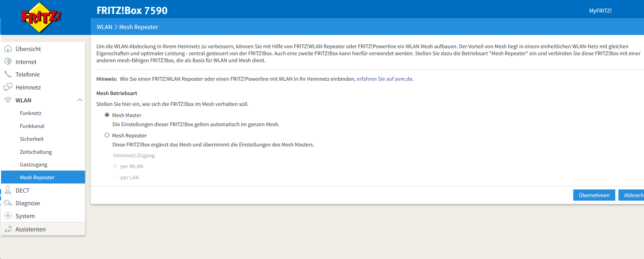Screen dimensions: 644x259
Task: Click the Heimnetz devices icon
Action: point(8,87)
